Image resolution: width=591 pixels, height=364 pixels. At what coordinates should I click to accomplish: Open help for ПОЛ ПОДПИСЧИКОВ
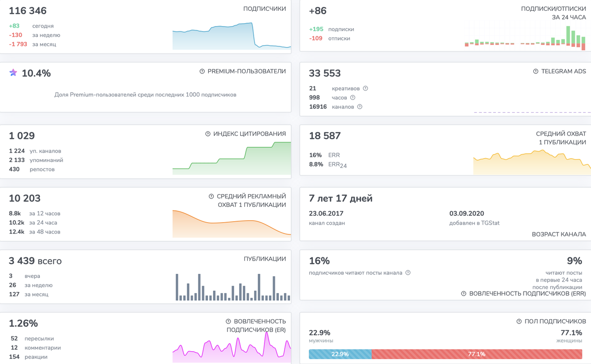click(519, 321)
